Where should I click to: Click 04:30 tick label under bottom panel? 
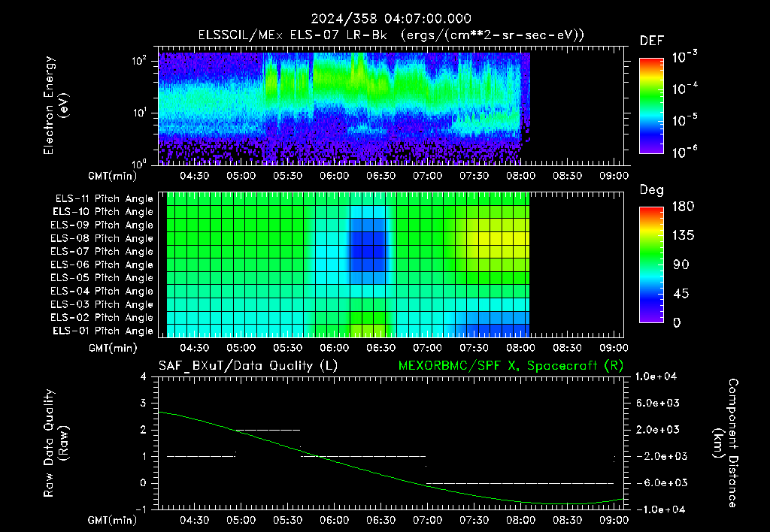coord(195,521)
